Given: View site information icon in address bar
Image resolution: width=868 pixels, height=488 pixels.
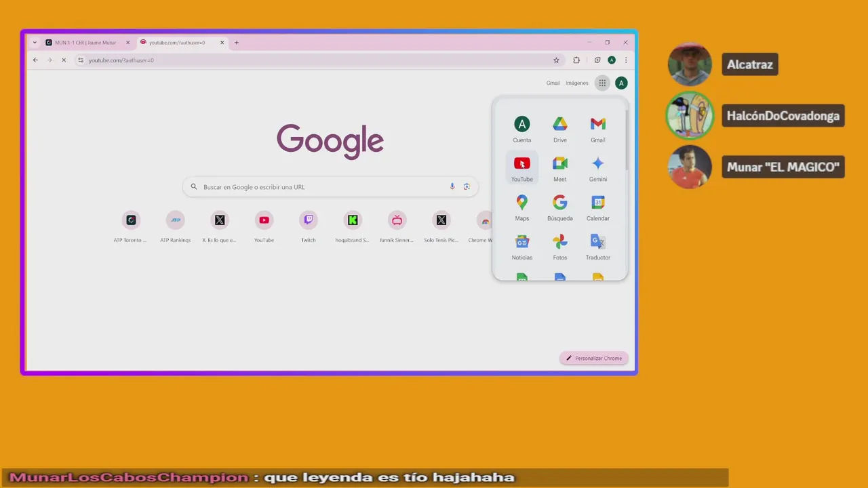Looking at the screenshot, I should 81,60.
